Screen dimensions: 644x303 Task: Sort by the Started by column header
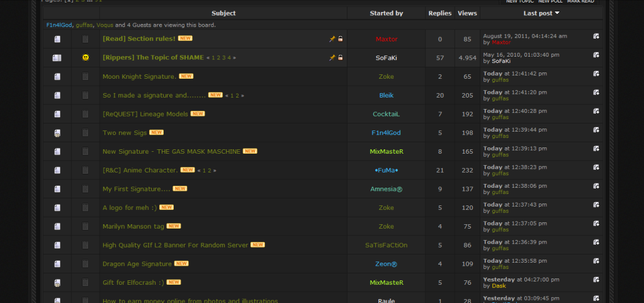(386, 13)
